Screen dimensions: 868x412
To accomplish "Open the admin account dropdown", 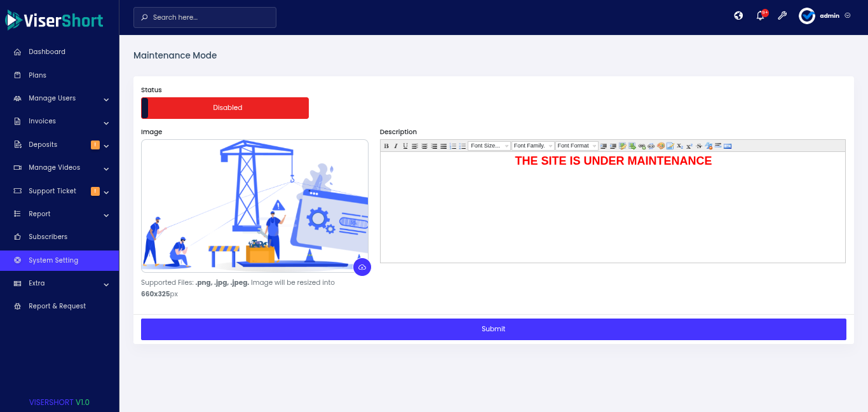I will (x=825, y=16).
